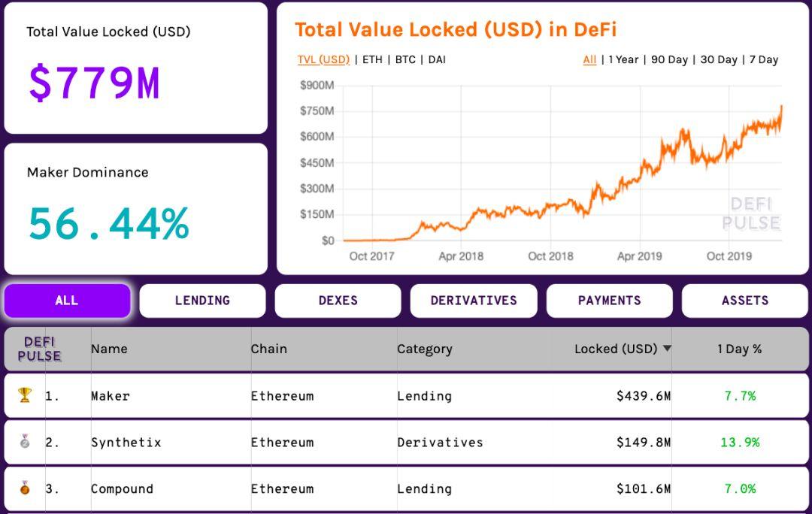This screenshot has width=812, height=514.
Task: Sort table by 1 Day % column
Action: tap(739, 349)
